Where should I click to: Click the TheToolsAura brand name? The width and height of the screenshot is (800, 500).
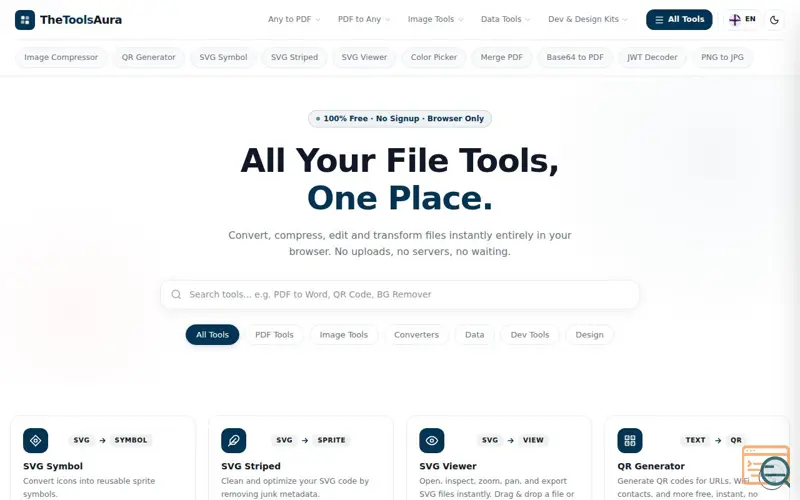tap(81, 20)
